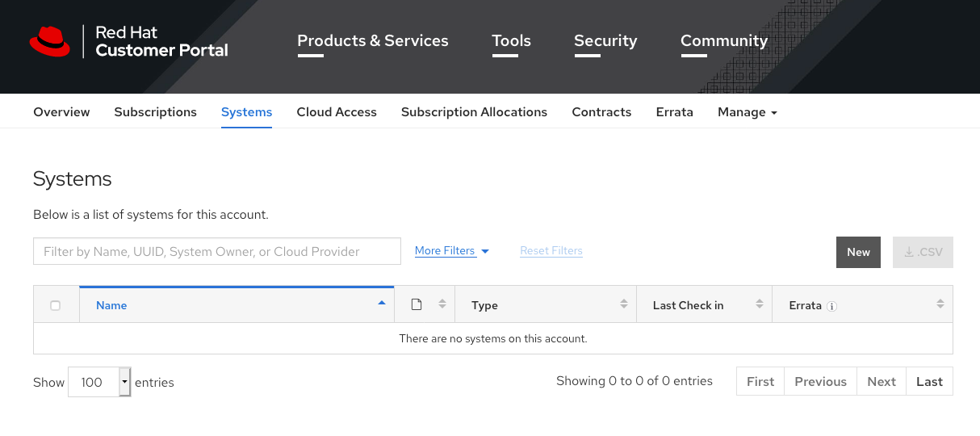Image resolution: width=980 pixels, height=436 pixels.
Task: Switch to the Subscriptions tab
Action: pyautogui.click(x=156, y=112)
